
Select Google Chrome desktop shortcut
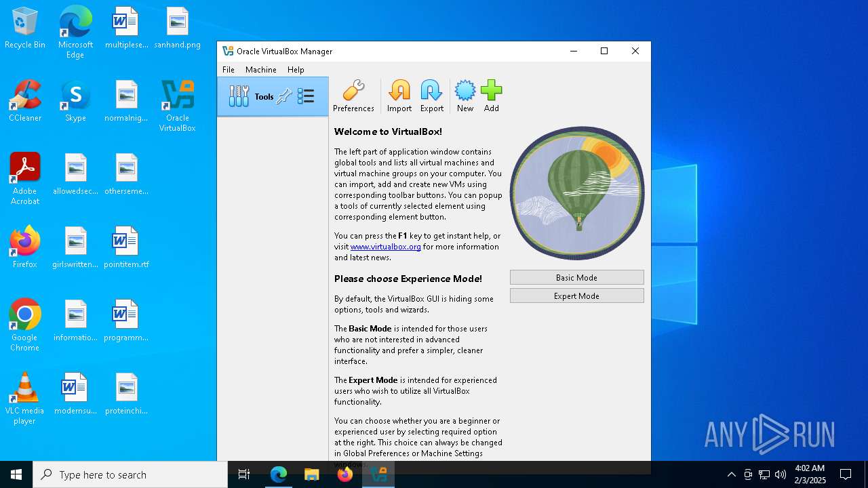click(25, 325)
